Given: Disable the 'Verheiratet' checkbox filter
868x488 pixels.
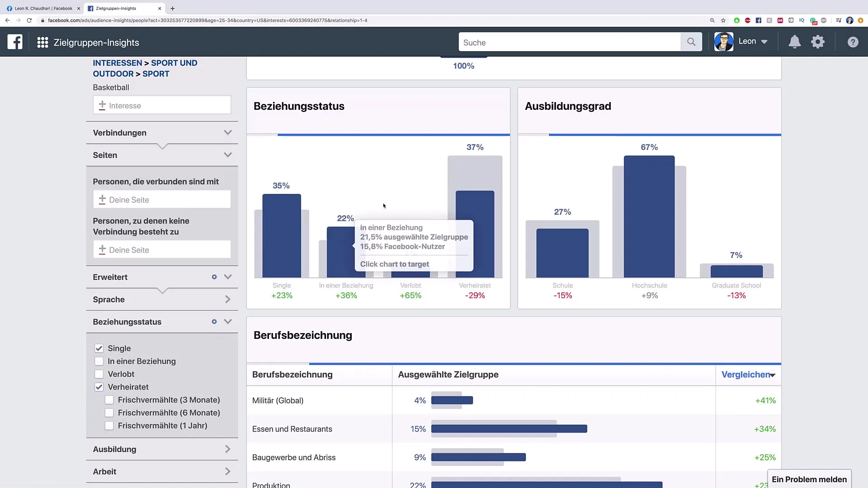Looking at the screenshot, I should (x=99, y=387).
